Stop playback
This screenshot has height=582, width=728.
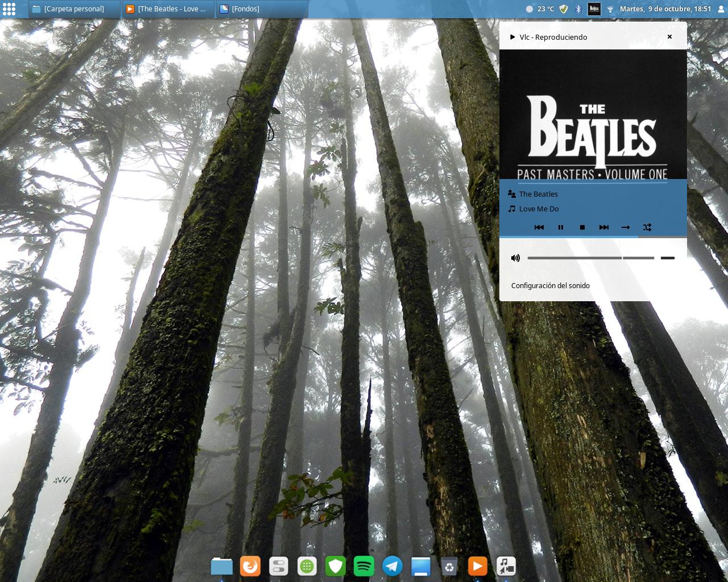tap(582, 227)
